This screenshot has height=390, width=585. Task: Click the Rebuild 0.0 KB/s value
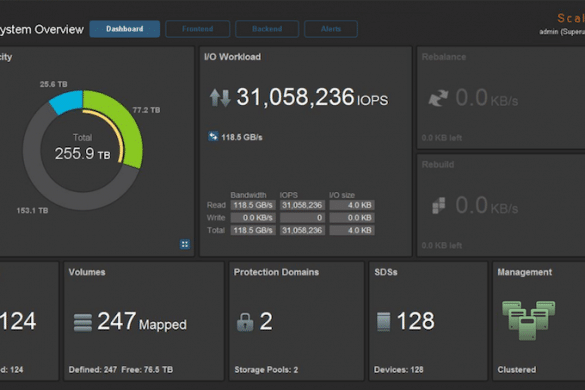[487, 205]
